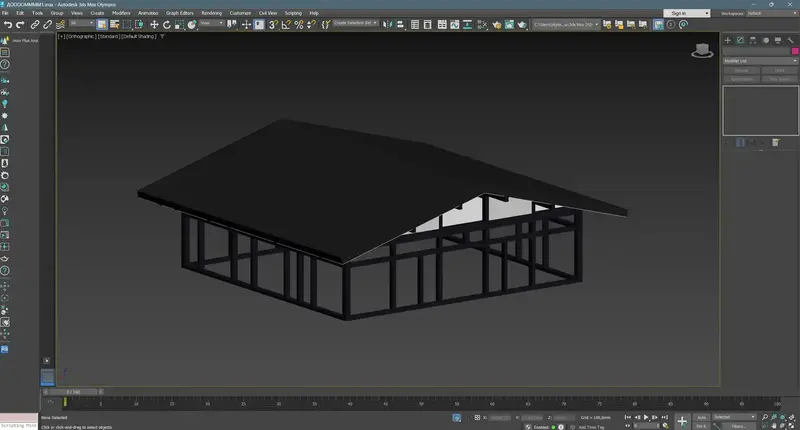Viewport: 800px width, 430px height.
Task: Open the Sign In dropdown
Action: click(x=687, y=13)
